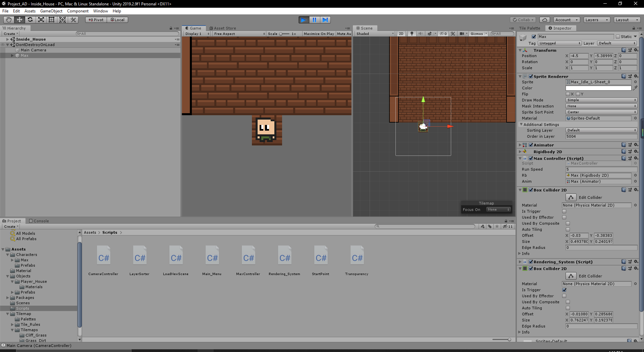Click the Pause button

click(x=314, y=20)
